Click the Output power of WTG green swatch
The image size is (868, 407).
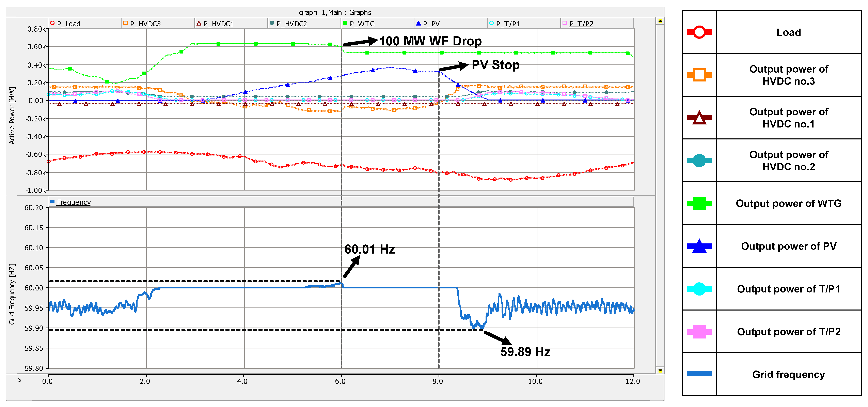tap(699, 203)
